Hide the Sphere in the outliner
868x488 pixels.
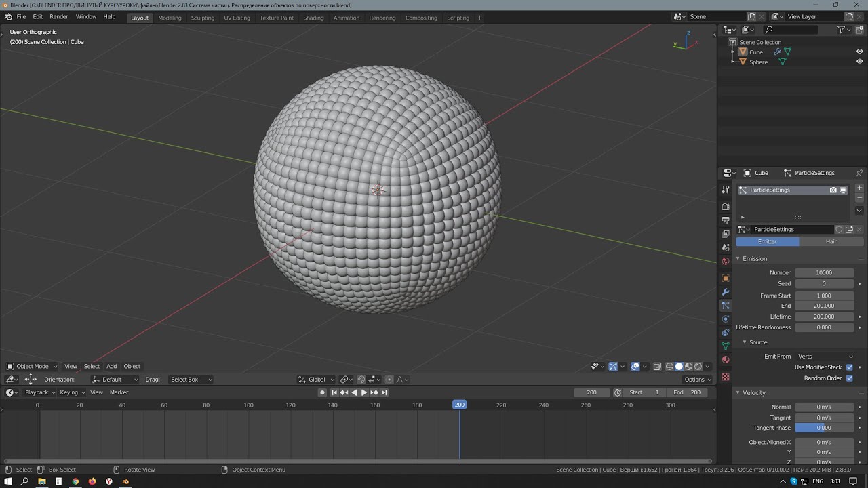click(x=859, y=62)
